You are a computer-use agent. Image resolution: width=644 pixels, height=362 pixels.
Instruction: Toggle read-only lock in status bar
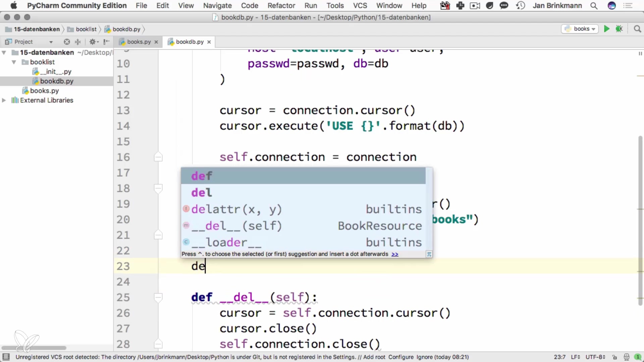tap(614, 357)
